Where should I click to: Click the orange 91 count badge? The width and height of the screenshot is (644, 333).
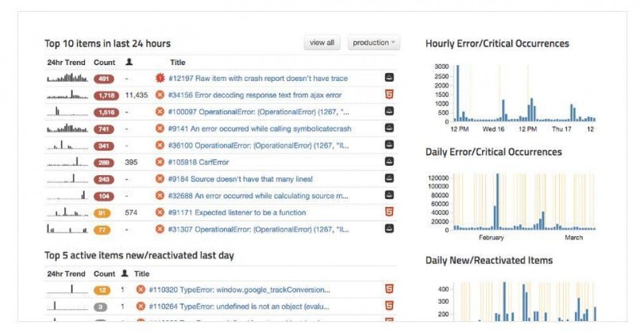pyautogui.click(x=102, y=213)
